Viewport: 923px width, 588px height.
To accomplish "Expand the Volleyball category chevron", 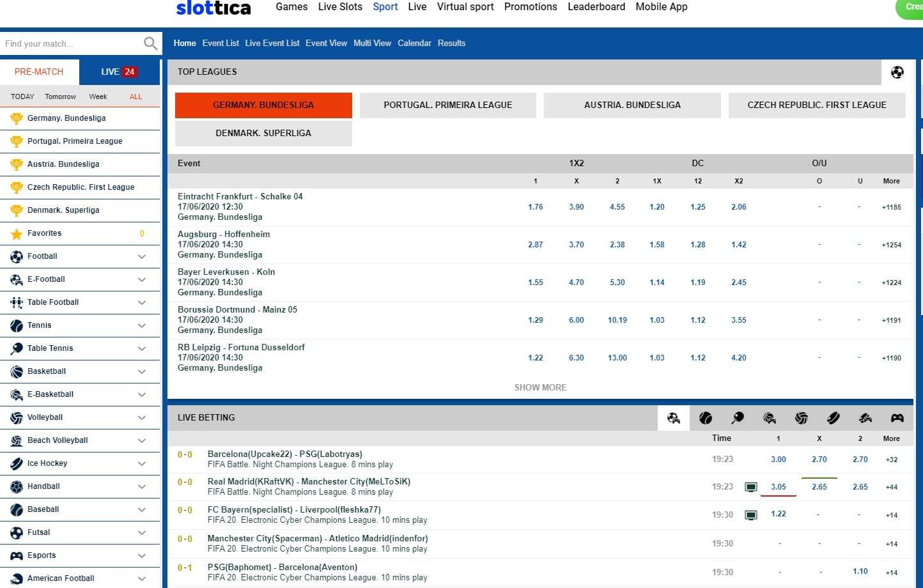I will tap(142, 418).
